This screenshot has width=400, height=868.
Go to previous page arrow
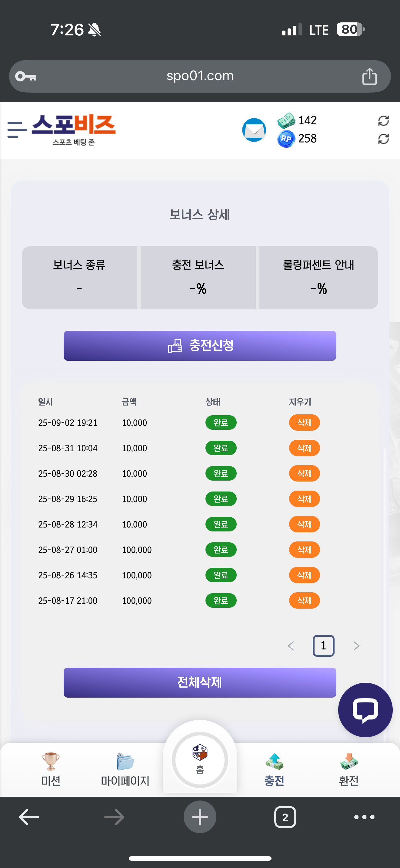point(291,646)
